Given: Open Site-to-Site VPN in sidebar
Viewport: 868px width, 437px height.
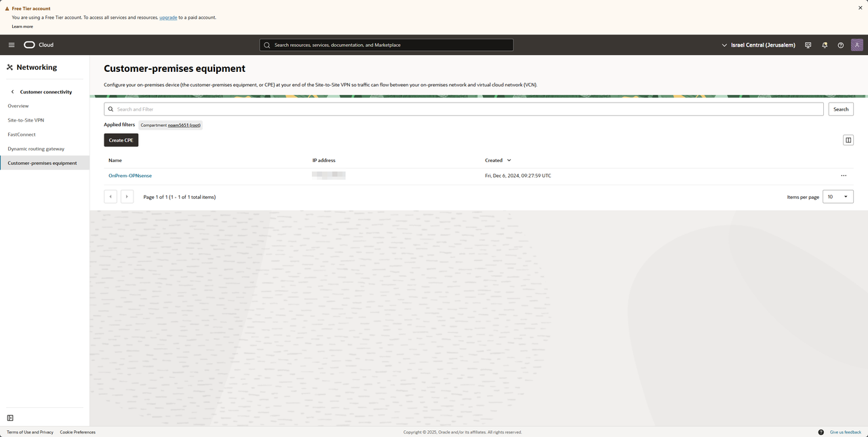Looking at the screenshot, I should [26, 120].
